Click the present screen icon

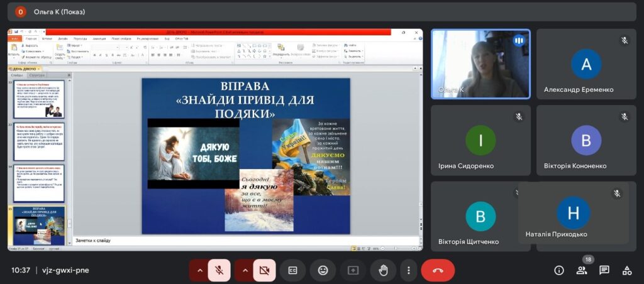click(x=353, y=270)
